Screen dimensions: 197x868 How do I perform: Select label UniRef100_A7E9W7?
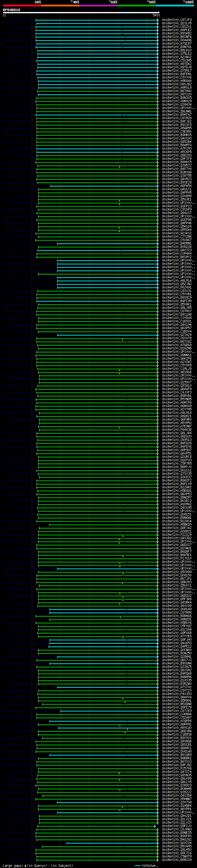pyautogui.click(x=177, y=426)
